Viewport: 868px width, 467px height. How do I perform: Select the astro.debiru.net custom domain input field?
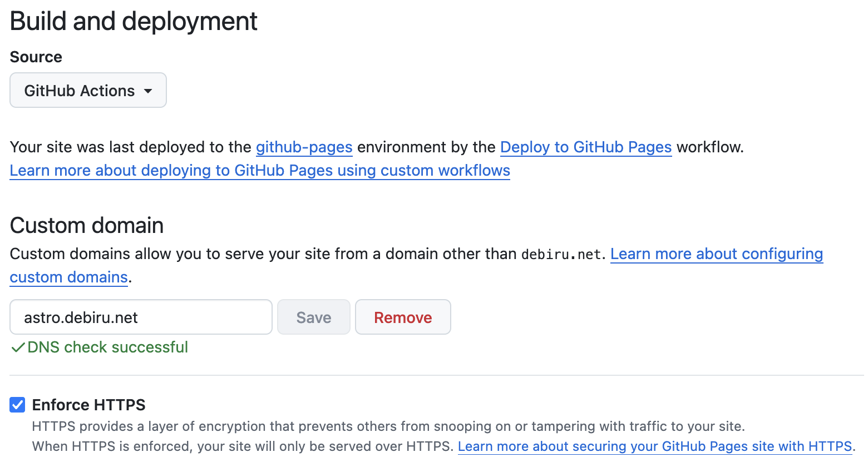tap(140, 317)
